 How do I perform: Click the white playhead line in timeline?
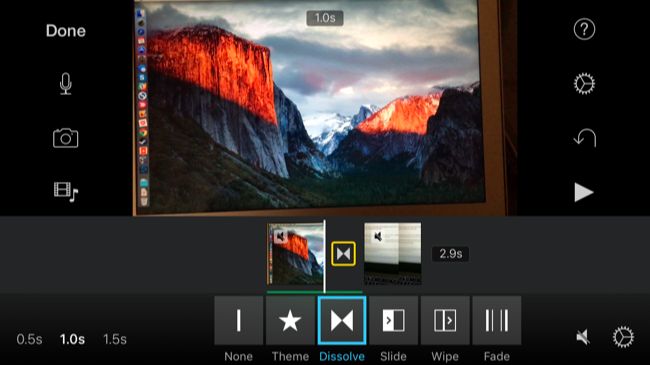click(x=325, y=256)
